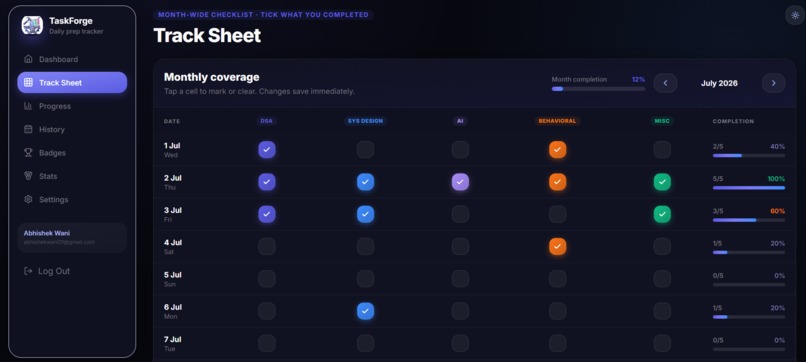Screen dimensions: 806x362
Task: Uncheck the purple AI box for 2 Jul
Action: 460,182
